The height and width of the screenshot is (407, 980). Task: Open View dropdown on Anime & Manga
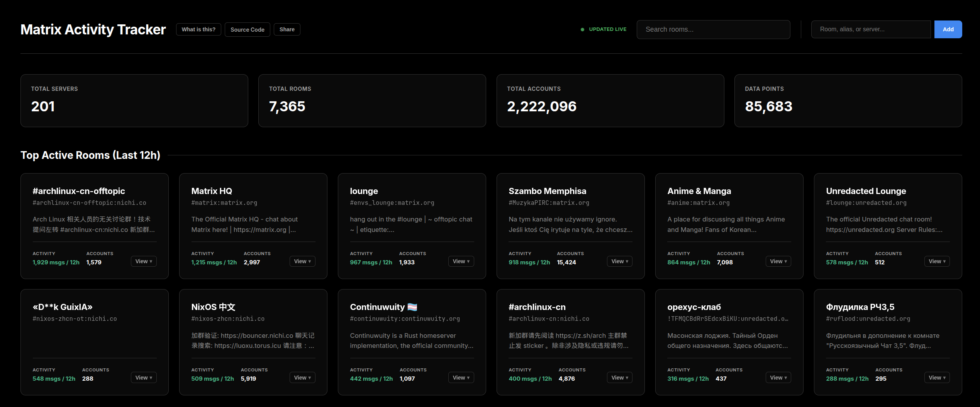(x=778, y=261)
